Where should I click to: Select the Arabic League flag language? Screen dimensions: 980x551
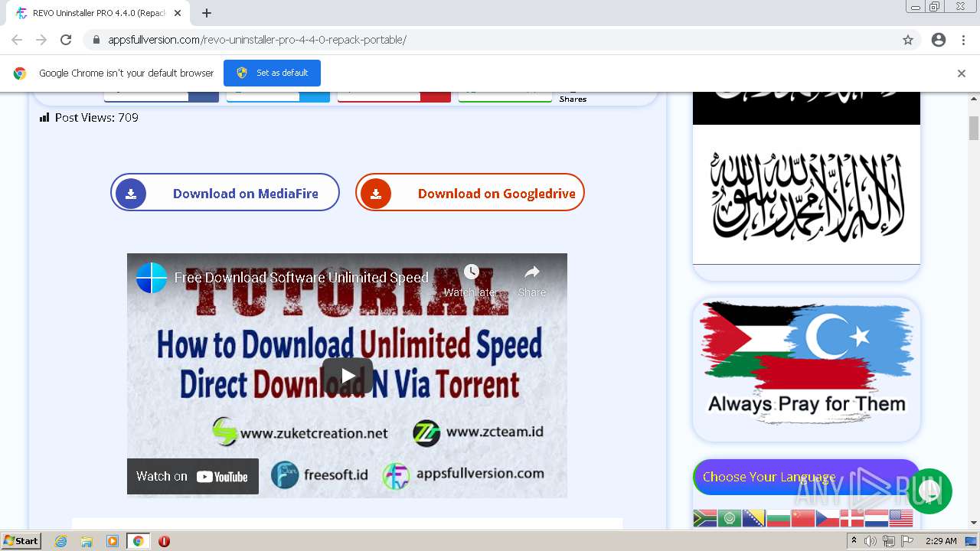[x=729, y=518]
